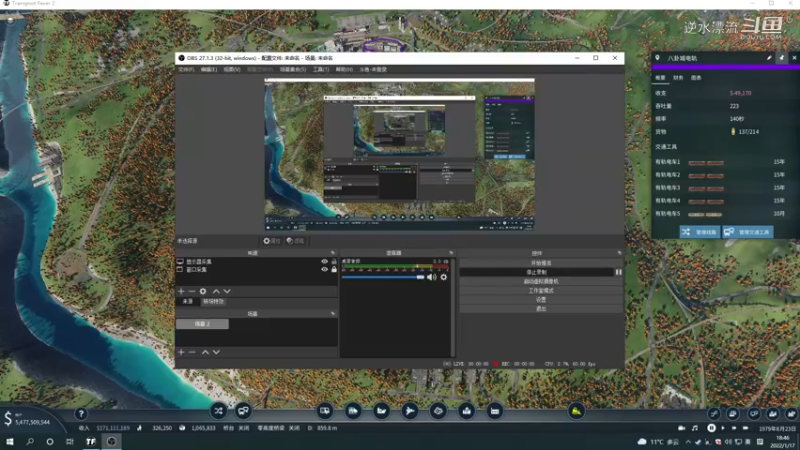Open the vehicle manager icon in game toolbar

click(243, 411)
